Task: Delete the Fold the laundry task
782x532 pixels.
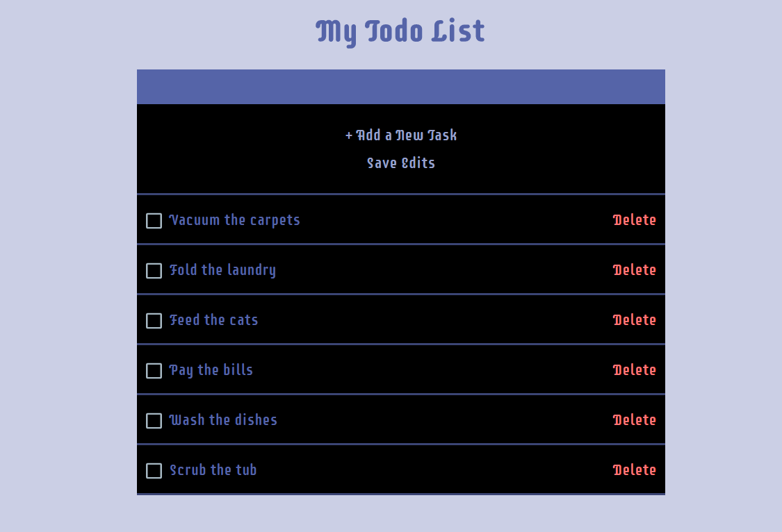Action: pos(634,270)
